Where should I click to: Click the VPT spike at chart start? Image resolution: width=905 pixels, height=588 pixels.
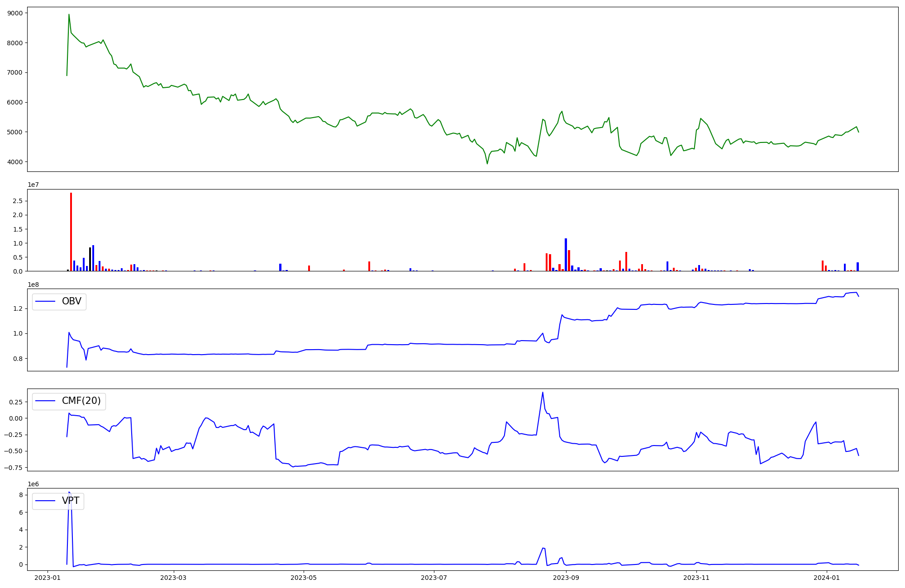69,493
